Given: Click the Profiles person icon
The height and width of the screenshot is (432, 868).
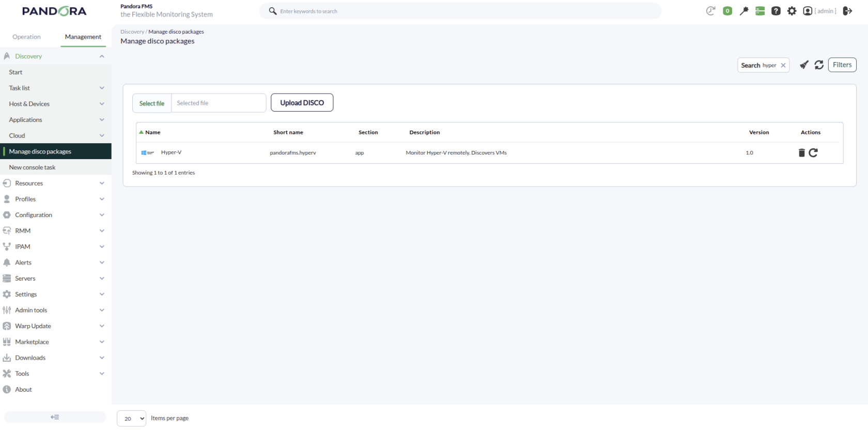Looking at the screenshot, I should click(x=7, y=199).
